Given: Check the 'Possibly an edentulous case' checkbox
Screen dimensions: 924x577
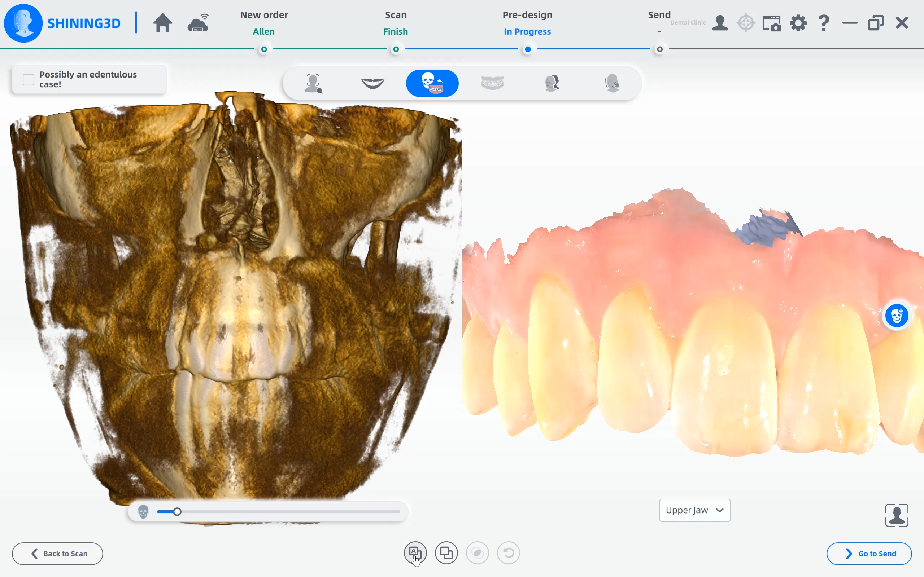Looking at the screenshot, I should [29, 79].
